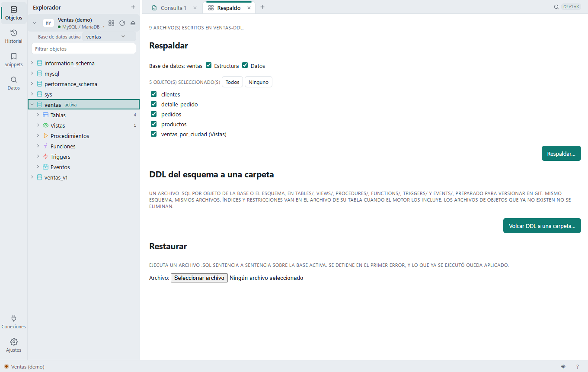Uncheck the Estructura checkbox
The height and width of the screenshot is (372, 588).
(208, 65)
